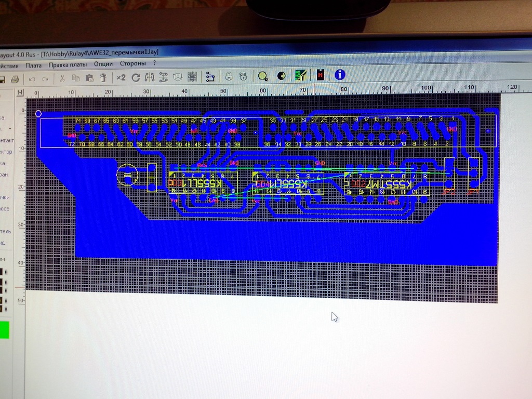Click the bright green color swatch
This screenshot has width=532, height=399.
click(4, 330)
